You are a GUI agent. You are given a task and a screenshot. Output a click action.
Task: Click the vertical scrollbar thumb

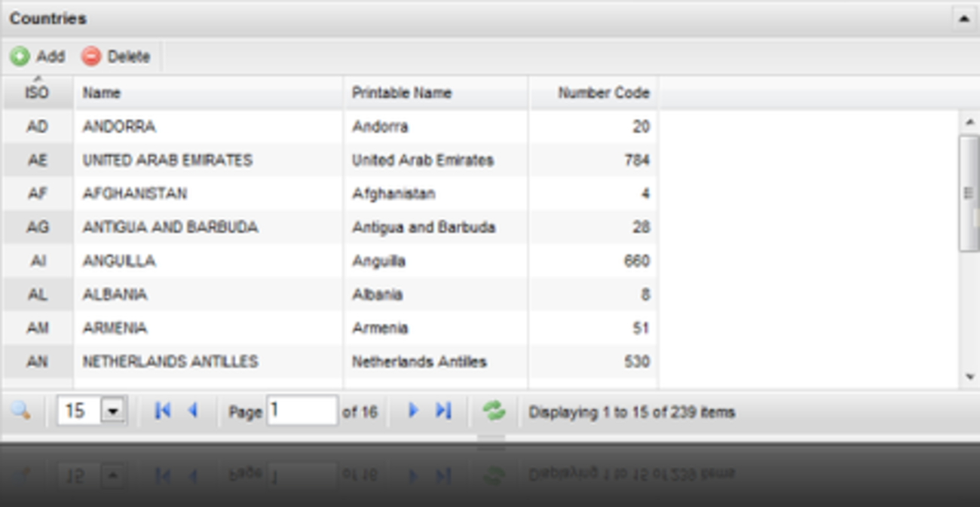coord(969,193)
